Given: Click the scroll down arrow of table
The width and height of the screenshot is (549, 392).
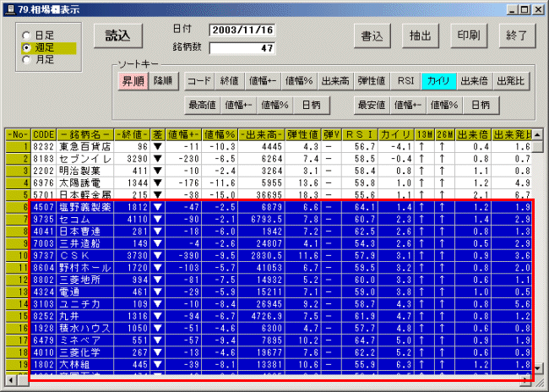Looking at the screenshot, I should coord(537,368).
